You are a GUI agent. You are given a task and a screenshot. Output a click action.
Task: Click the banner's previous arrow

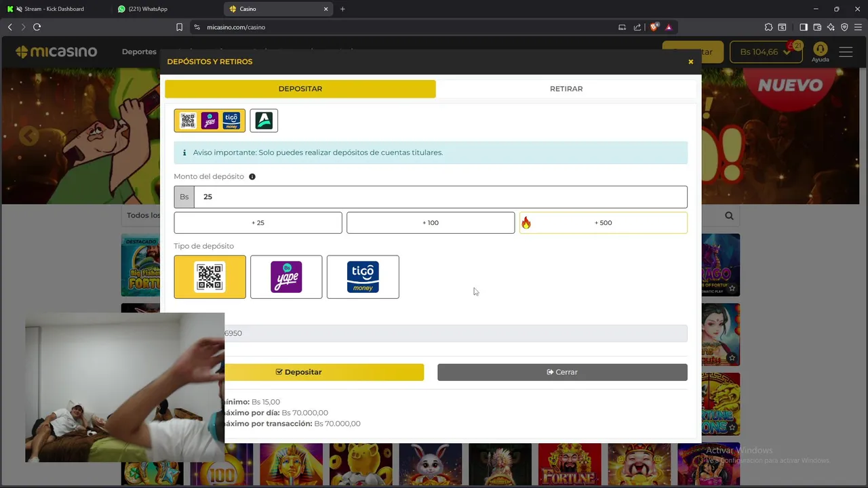click(28, 136)
